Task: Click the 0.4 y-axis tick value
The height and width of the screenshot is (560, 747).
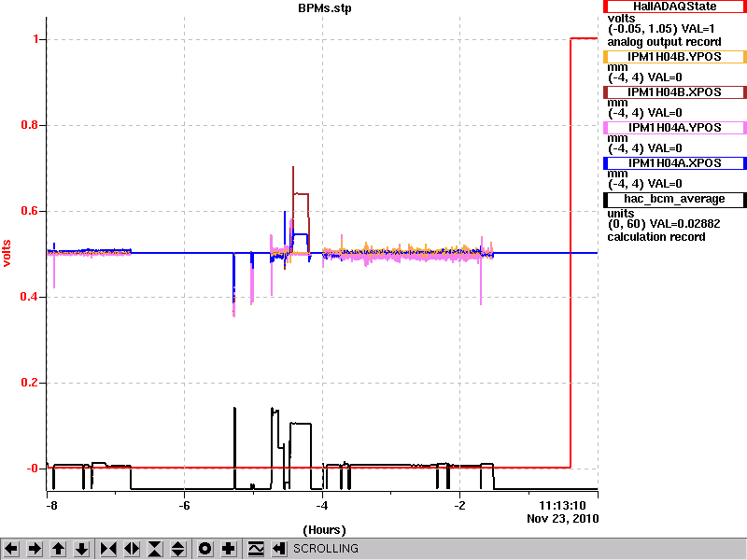Action: [30, 297]
